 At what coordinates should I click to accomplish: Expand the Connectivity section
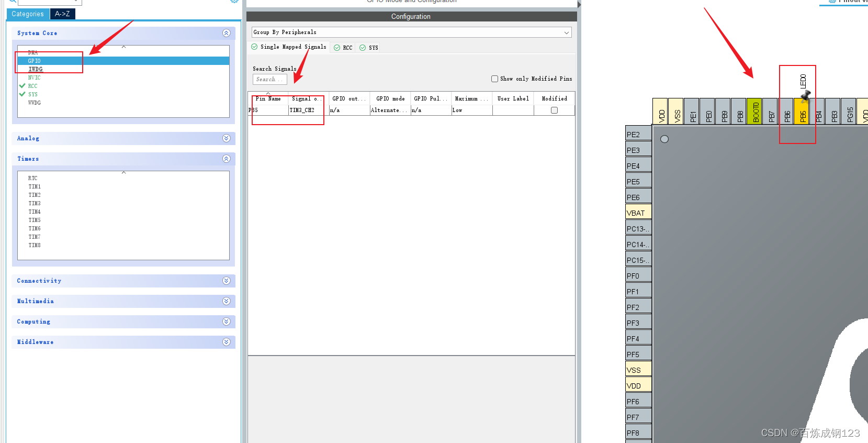click(226, 281)
